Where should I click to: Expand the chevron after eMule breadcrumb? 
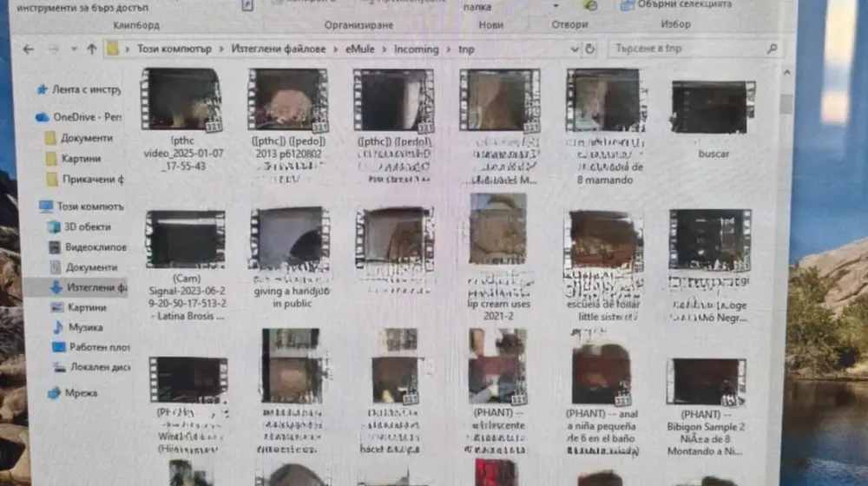pos(385,49)
